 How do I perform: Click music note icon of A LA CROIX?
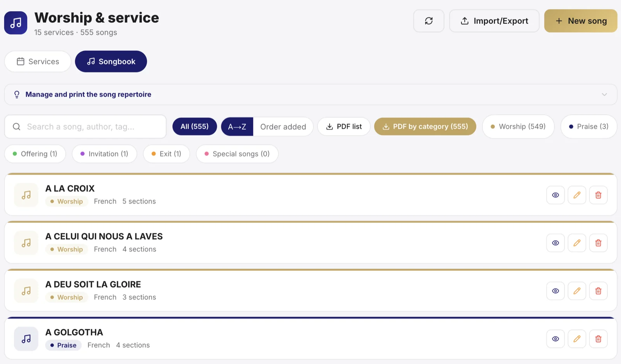pos(26,195)
